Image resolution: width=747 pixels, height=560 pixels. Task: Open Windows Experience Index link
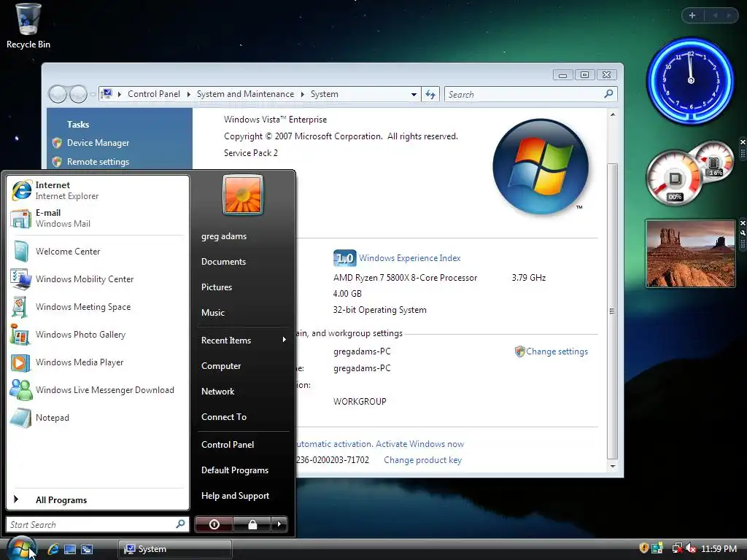click(x=410, y=258)
